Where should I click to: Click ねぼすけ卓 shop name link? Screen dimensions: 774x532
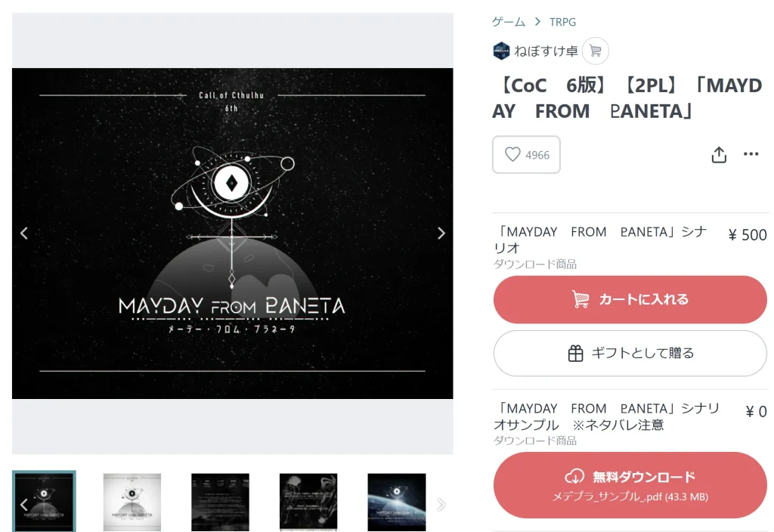546,51
